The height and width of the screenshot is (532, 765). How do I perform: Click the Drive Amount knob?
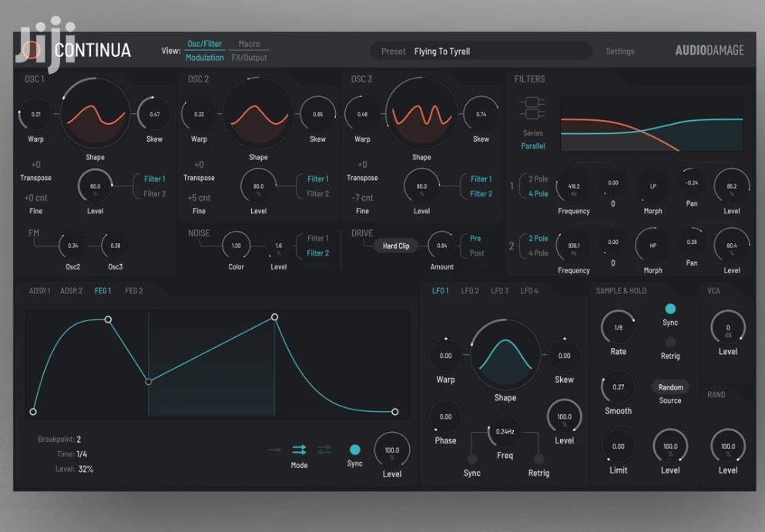click(442, 246)
